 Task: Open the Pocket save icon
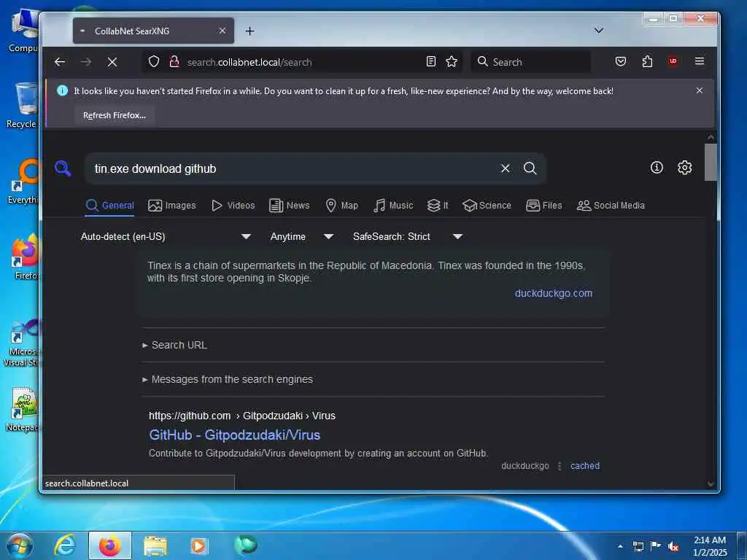click(x=620, y=61)
